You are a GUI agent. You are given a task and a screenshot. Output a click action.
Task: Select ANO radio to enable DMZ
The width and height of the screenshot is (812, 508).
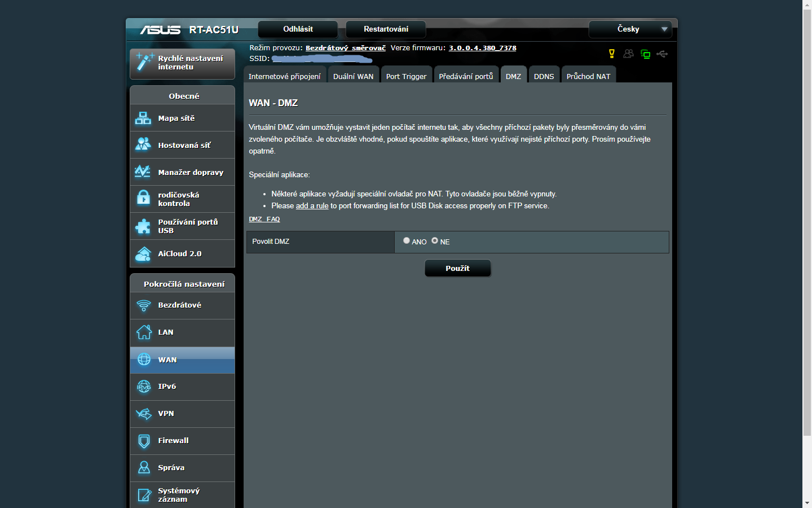[x=407, y=240]
